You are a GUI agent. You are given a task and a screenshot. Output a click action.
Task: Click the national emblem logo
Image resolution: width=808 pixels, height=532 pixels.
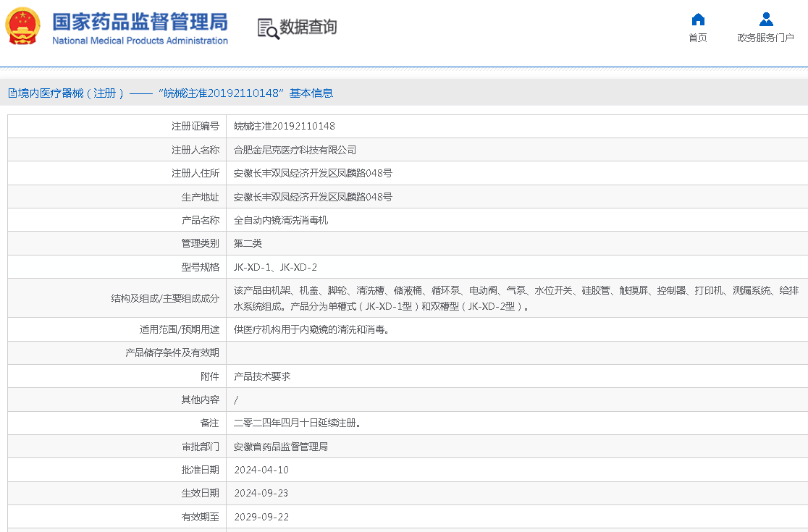point(24,27)
